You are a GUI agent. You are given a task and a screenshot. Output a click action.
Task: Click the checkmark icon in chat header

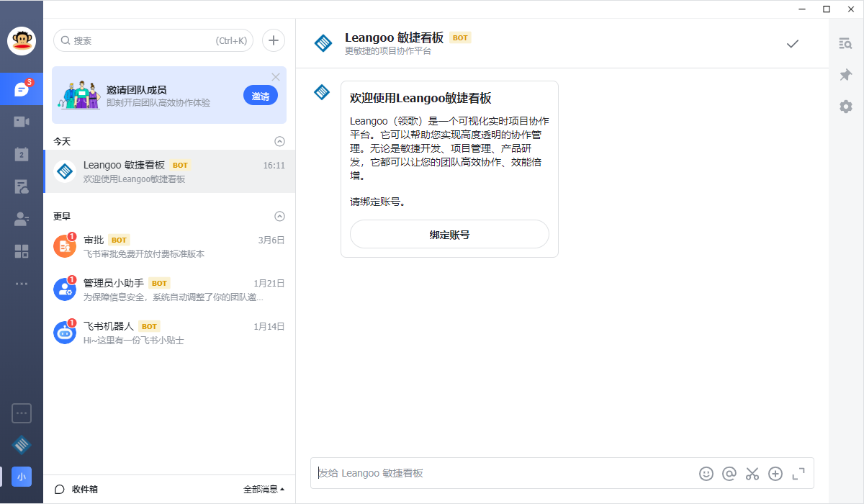pos(793,44)
